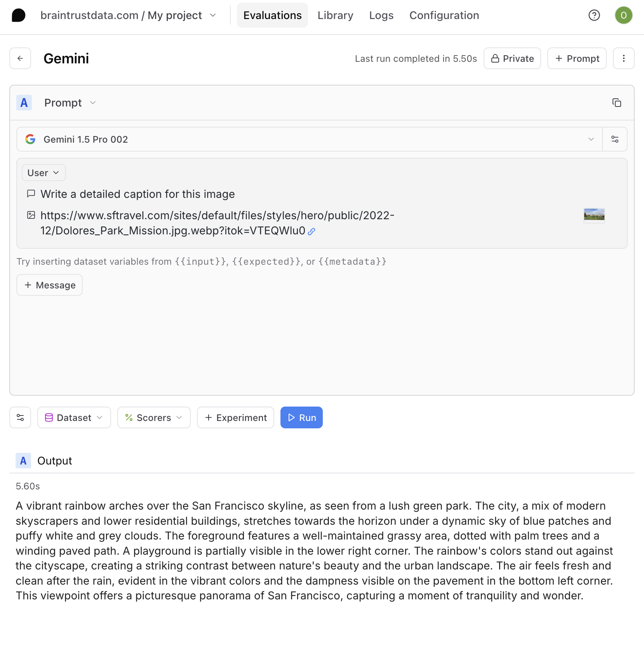Click the Braintrust logo icon
This screenshot has width=644, height=653.
19,16
